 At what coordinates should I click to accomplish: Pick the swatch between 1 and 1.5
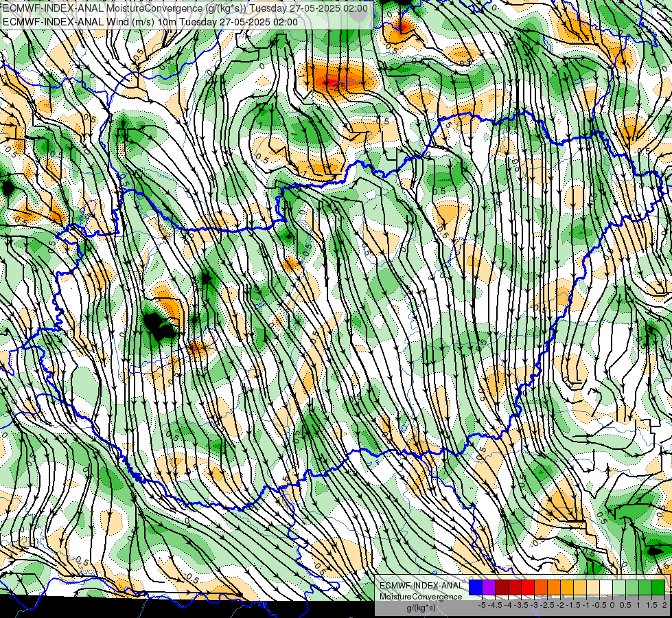[x=645, y=588]
